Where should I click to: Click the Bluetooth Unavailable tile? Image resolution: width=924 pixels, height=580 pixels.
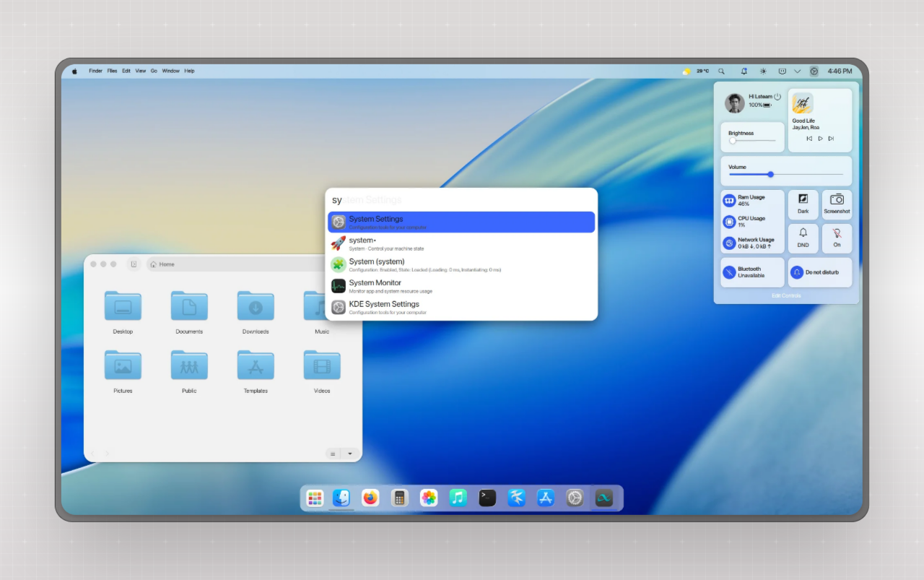click(x=751, y=272)
